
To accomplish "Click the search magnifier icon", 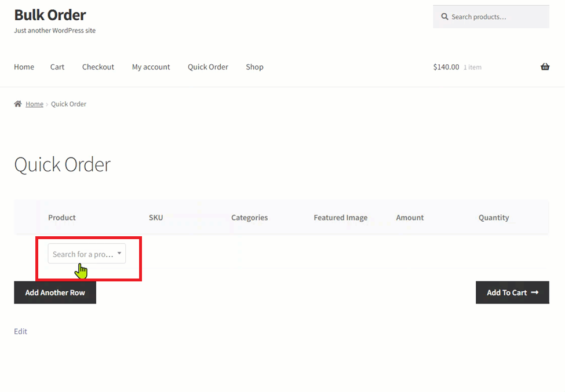I will (x=444, y=17).
